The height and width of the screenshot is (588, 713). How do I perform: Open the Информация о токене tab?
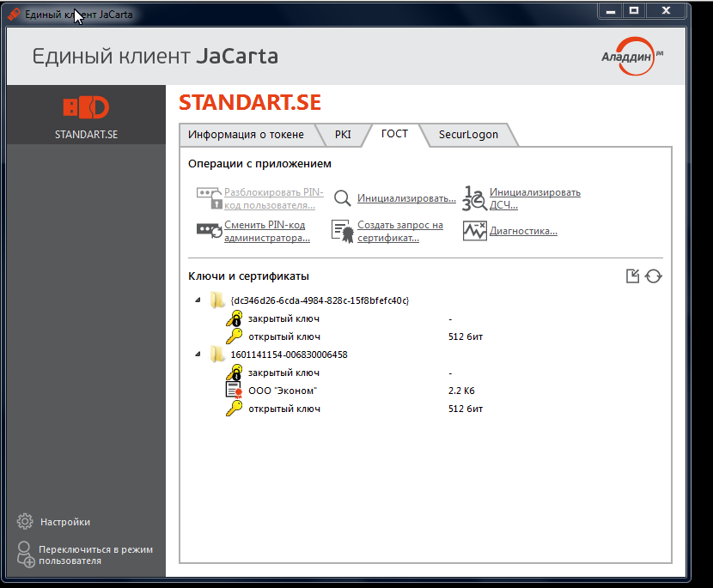point(246,135)
